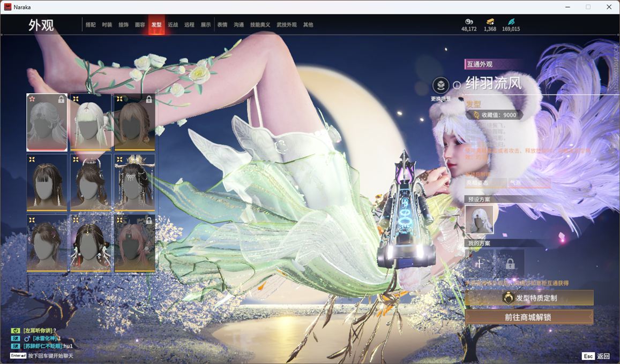This screenshot has width=620, height=364.
Task: Click the 更换场景 change-scene icon
Action: pos(440,85)
